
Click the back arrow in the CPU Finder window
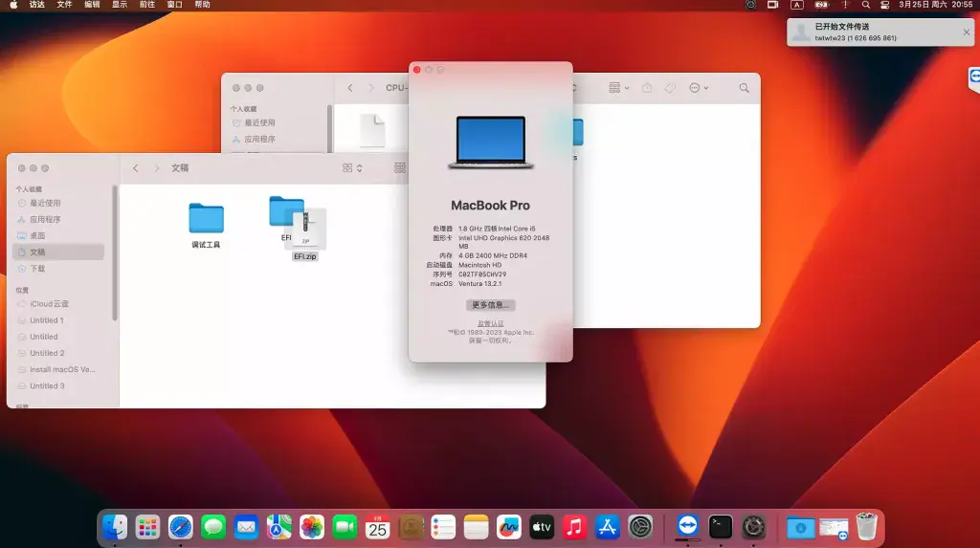click(x=350, y=88)
